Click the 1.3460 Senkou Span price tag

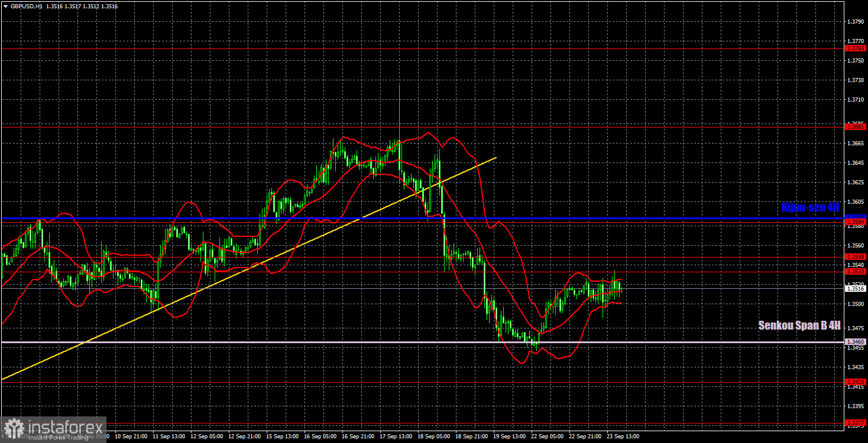click(856, 342)
